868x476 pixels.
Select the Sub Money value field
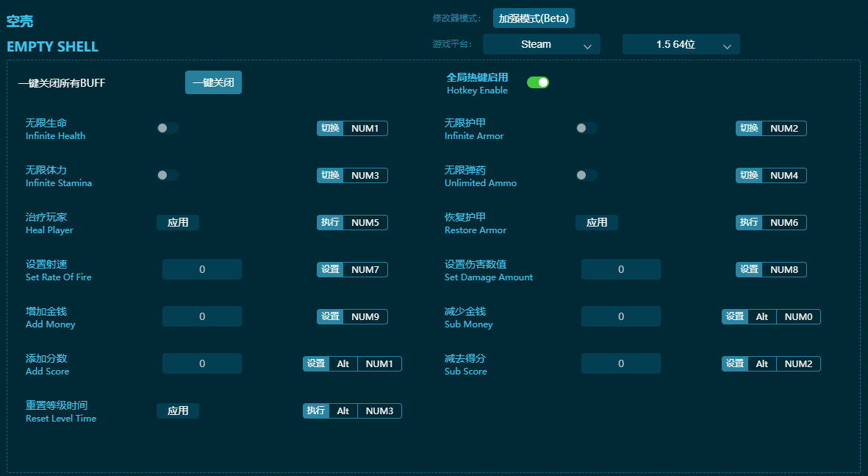tap(621, 316)
